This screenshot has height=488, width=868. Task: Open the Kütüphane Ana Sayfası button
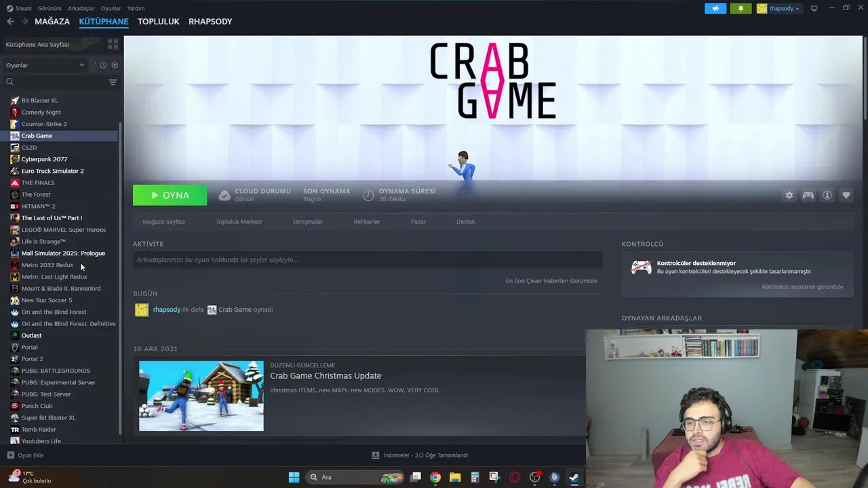(53, 44)
